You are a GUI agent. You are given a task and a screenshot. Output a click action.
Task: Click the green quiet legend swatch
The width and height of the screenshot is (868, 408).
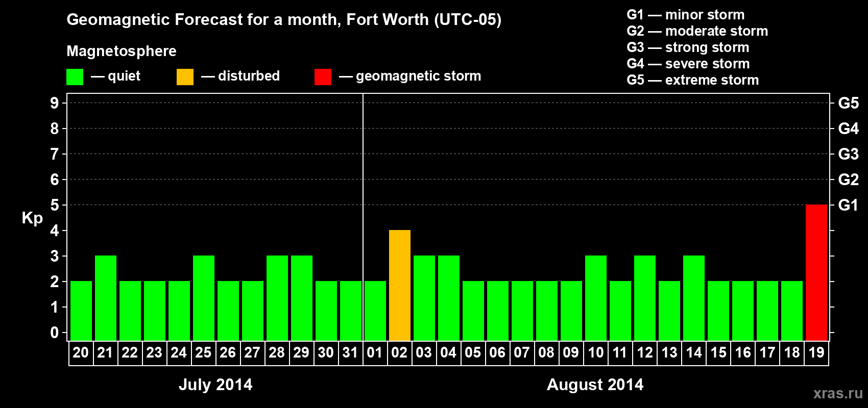pos(75,77)
